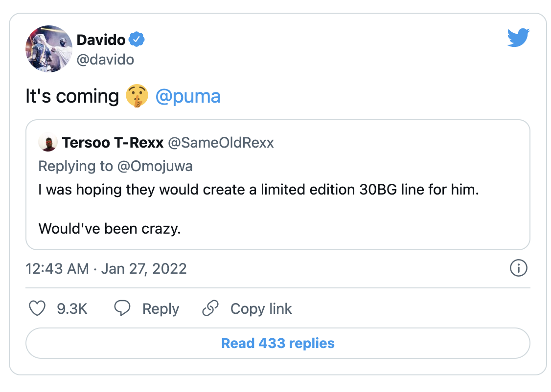This screenshot has width=551, height=392.
Task: Open the @davido handle
Action: (105, 59)
